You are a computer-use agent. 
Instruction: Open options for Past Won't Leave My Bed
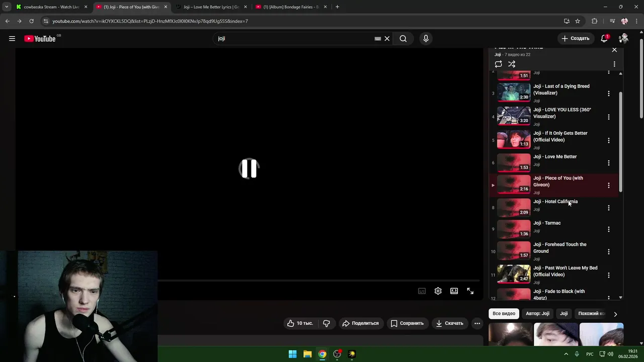coord(608,276)
